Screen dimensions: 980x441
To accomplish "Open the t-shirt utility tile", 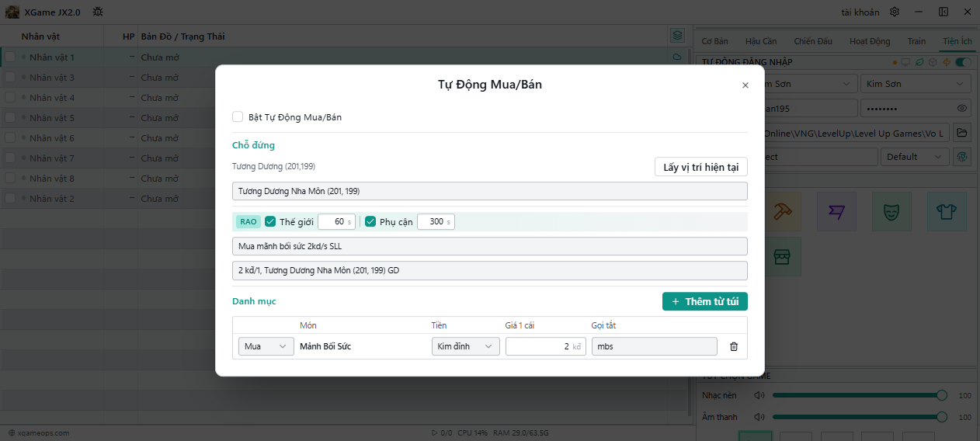I will [x=947, y=211].
